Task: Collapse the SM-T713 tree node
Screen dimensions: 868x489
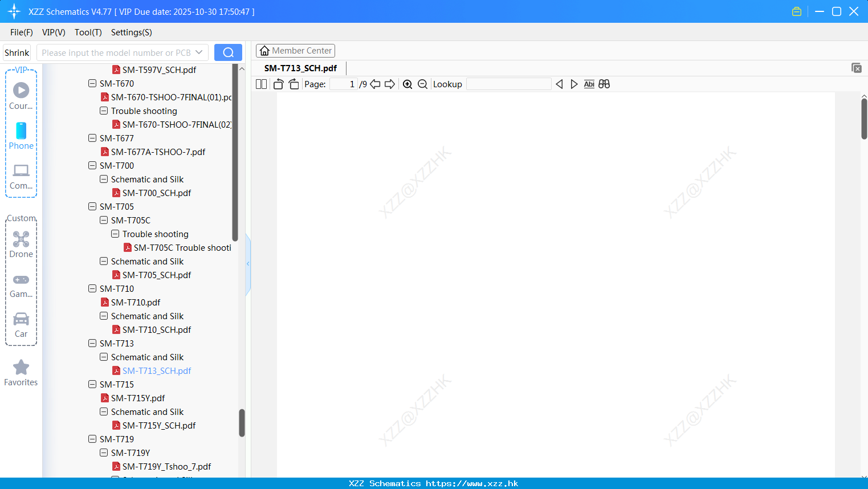Action: pyautogui.click(x=92, y=343)
